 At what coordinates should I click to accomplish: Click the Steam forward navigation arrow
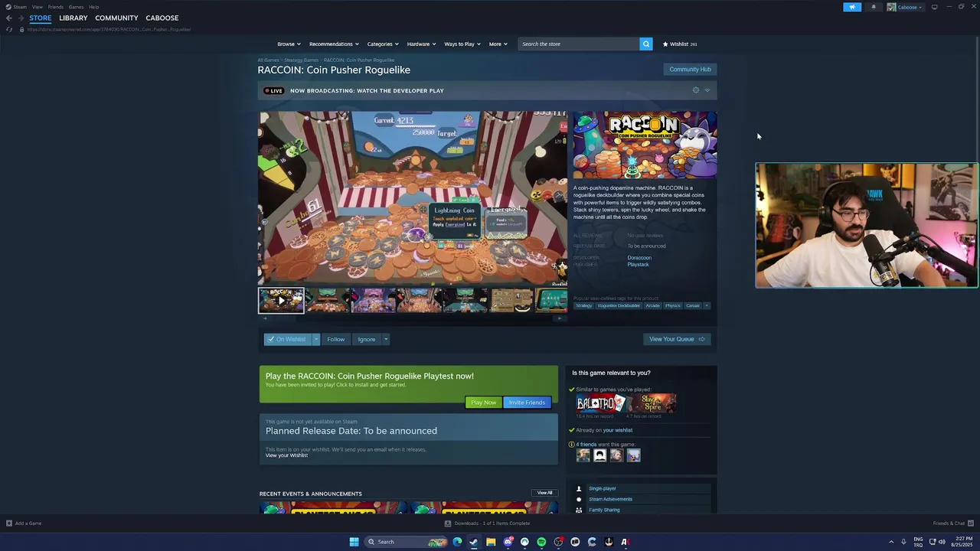(21, 18)
